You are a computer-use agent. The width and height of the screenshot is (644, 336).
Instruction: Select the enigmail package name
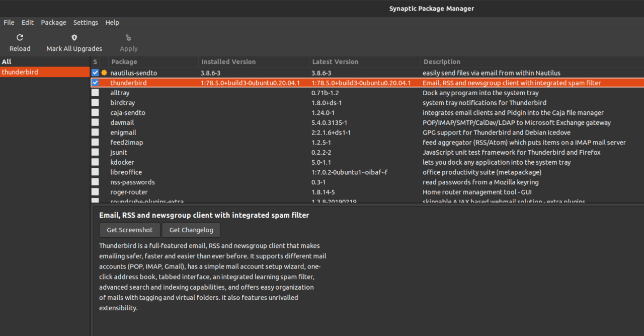point(123,132)
